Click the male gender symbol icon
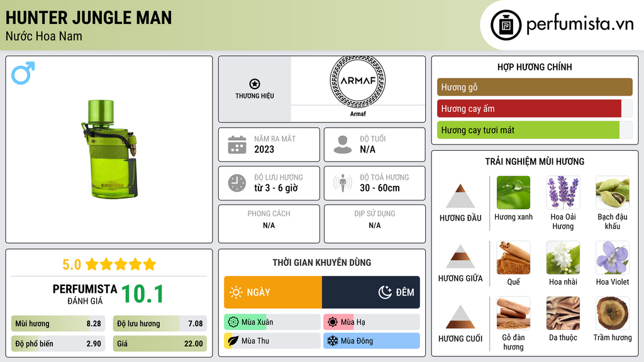 23,73
